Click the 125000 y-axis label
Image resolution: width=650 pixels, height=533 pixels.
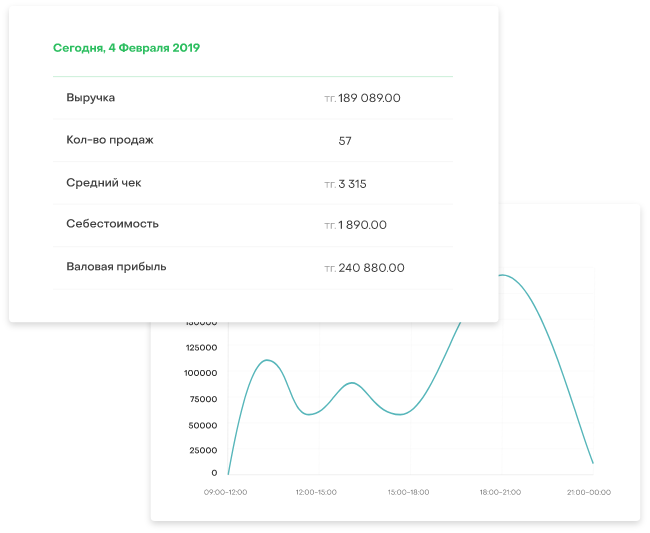[x=200, y=347]
